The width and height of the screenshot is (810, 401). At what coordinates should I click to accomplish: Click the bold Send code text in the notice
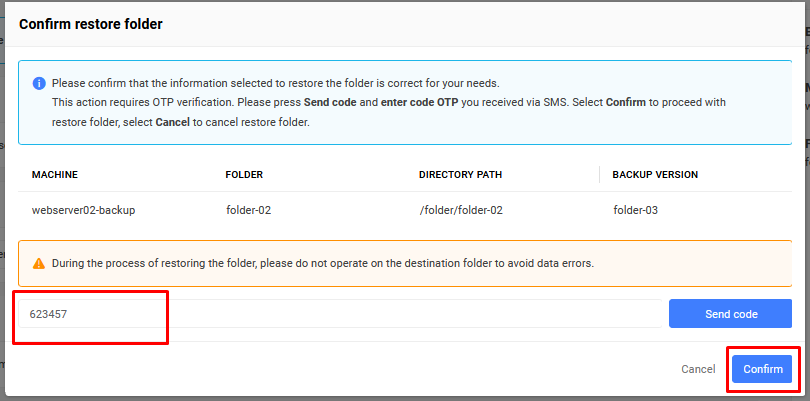[330, 102]
